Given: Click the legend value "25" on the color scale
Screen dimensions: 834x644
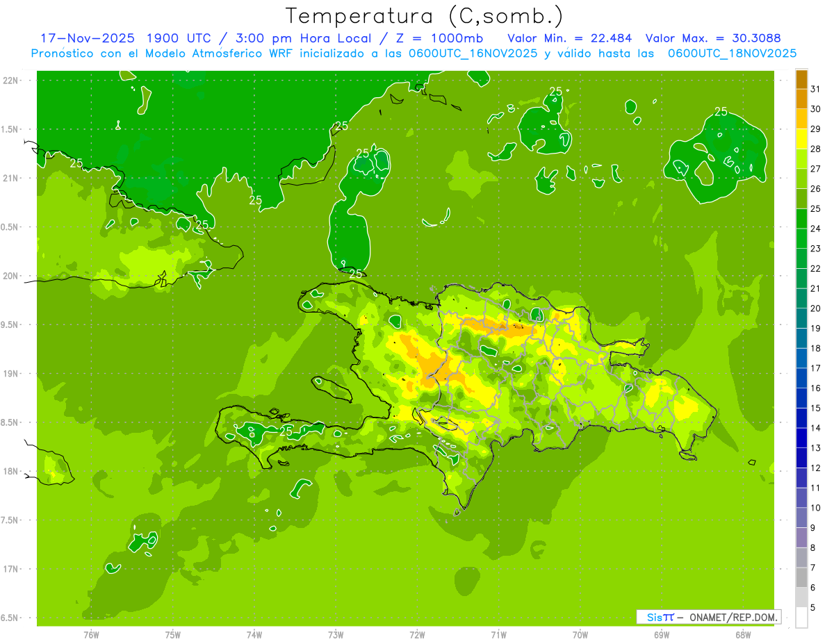Looking at the screenshot, I should [815, 208].
